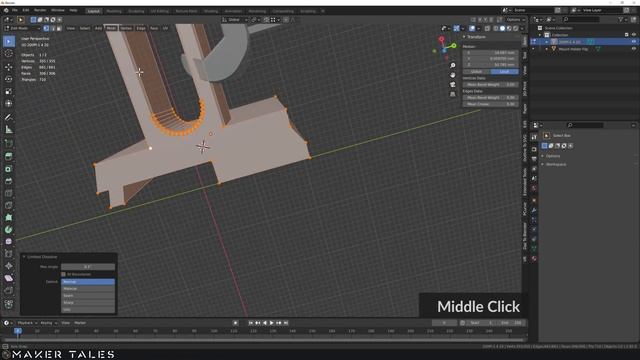This screenshot has height=360, width=640.
Task: Select the Annotate pencil tool
Action: click(x=9, y=117)
